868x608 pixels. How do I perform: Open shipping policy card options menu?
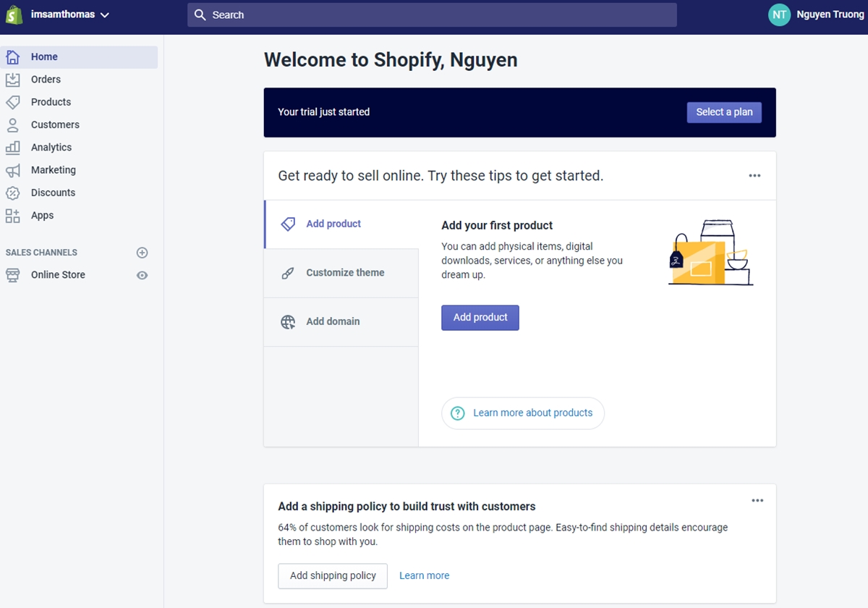tap(757, 501)
